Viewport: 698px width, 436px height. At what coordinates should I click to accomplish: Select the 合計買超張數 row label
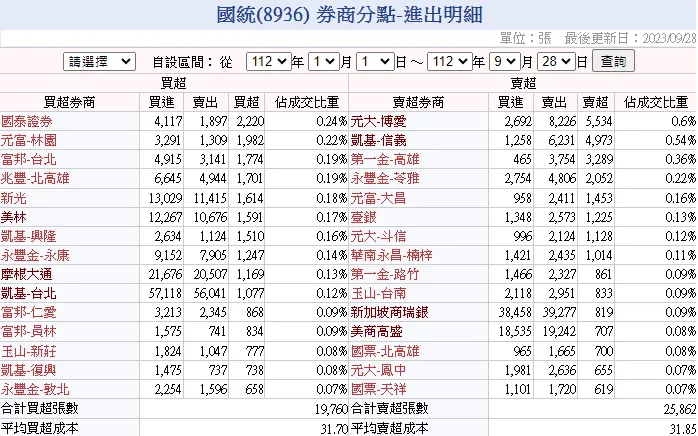tap(40, 408)
